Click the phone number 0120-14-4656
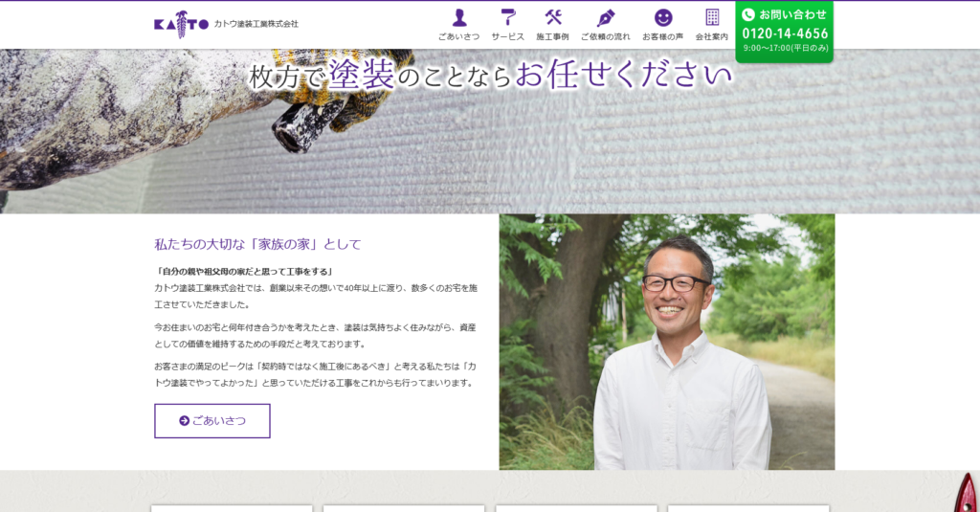 pyautogui.click(x=785, y=33)
